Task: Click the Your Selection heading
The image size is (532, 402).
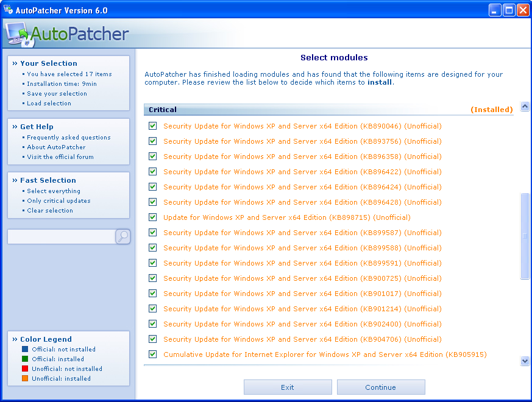Action: click(49, 63)
